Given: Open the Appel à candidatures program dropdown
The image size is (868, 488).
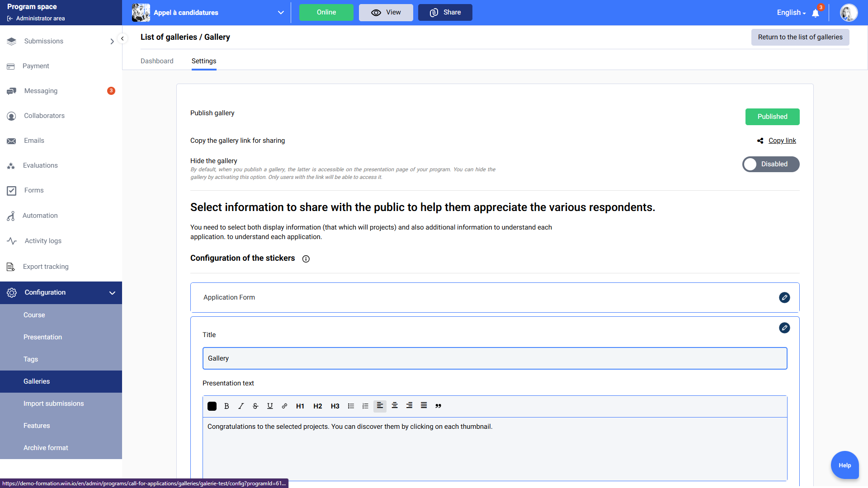Looking at the screenshot, I should point(281,13).
